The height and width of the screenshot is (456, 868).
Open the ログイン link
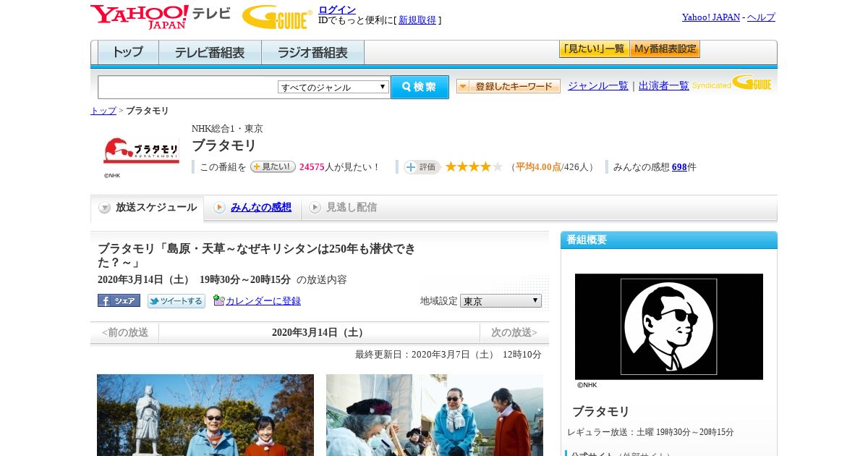pos(337,9)
